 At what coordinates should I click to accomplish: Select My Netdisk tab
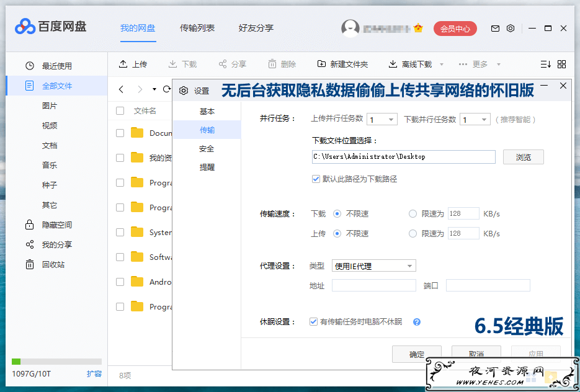click(x=138, y=28)
